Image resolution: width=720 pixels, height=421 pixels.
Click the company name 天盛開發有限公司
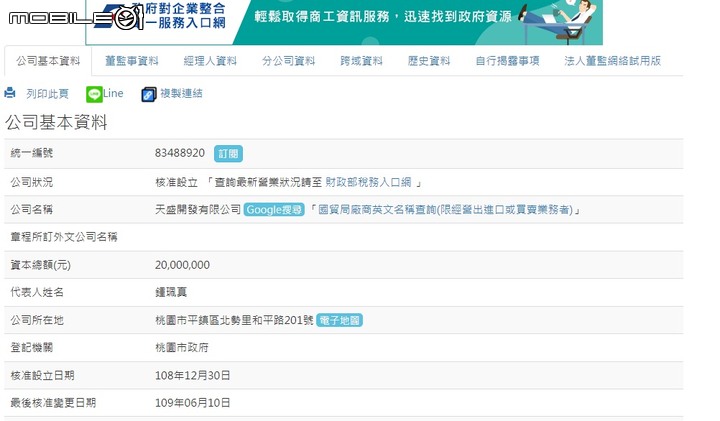tap(198, 209)
